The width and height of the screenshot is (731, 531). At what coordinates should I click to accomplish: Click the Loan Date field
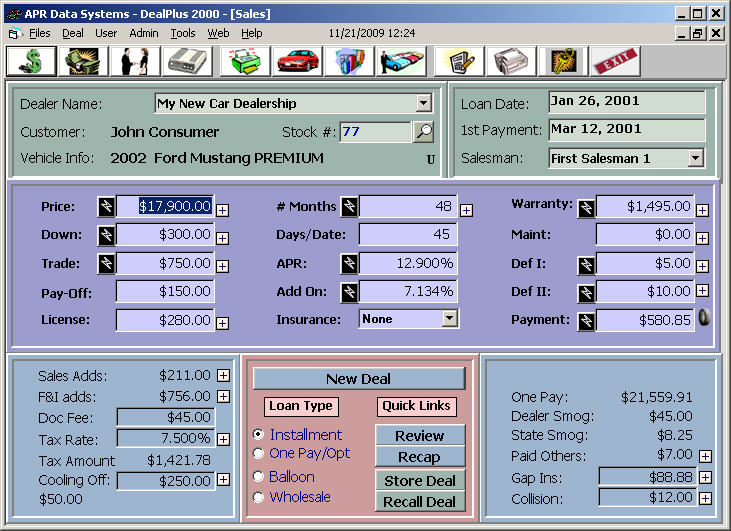pyautogui.click(x=626, y=102)
